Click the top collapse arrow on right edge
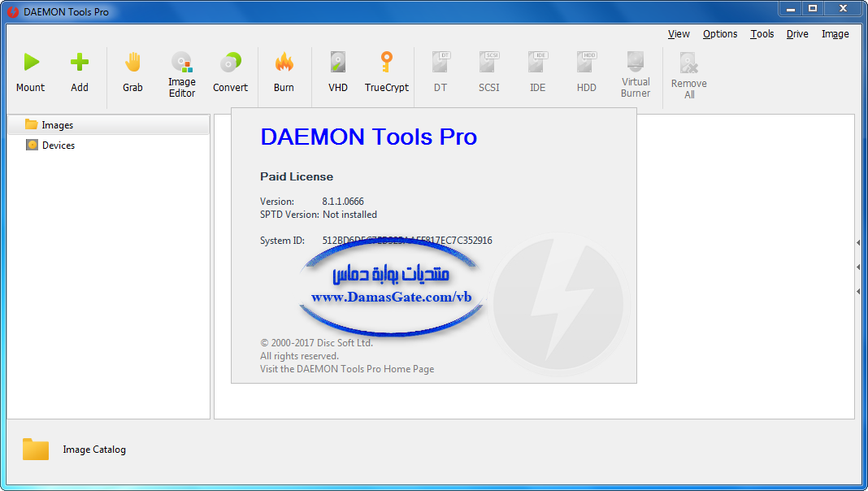 tap(858, 242)
